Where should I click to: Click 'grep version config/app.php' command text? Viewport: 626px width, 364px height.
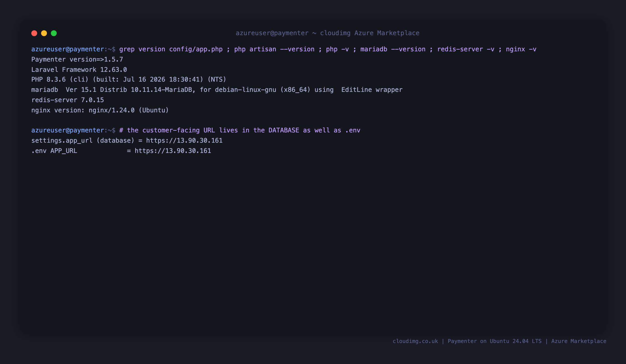pyautogui.click(x=171, y=49)
